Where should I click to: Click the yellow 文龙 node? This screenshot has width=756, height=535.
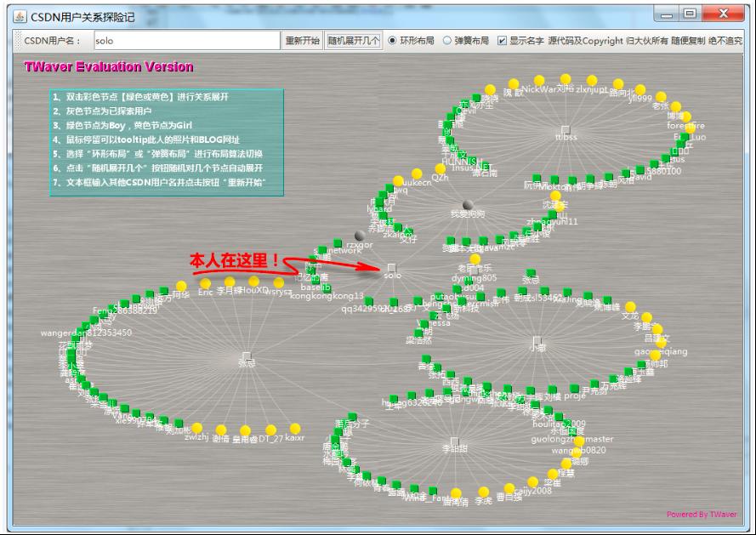click(x=630, y=307)
